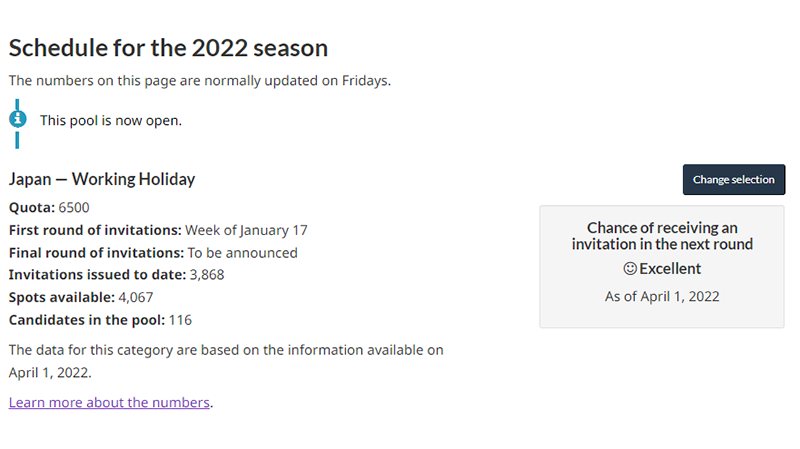Click the updated on Fridays sentence
The height and width of the screenshot is (449, 800).
click(200, 81)
